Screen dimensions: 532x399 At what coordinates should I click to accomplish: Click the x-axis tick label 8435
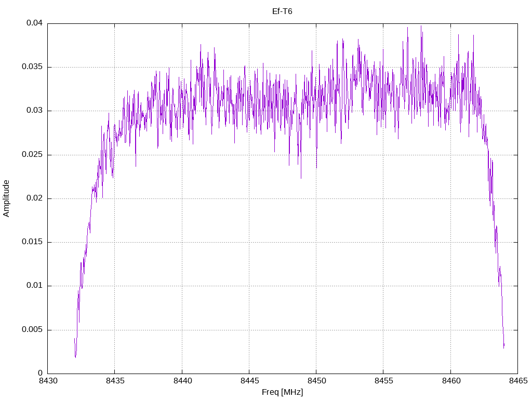click(x=115, y=381)
